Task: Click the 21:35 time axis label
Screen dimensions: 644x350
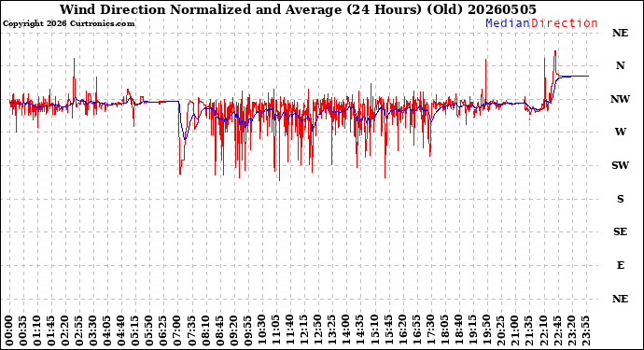Action: pyautogui.click(x=528, y=330)
